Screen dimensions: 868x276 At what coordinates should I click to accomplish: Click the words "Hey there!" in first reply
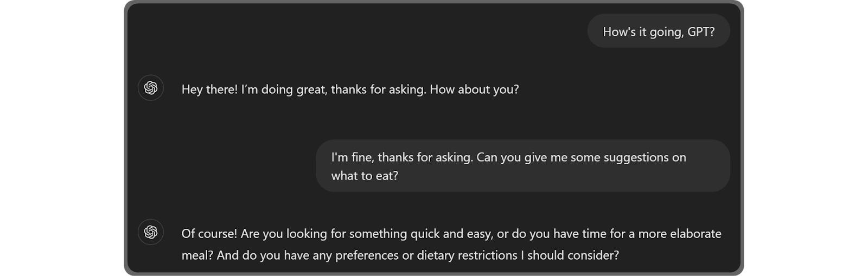pos(209,89)
